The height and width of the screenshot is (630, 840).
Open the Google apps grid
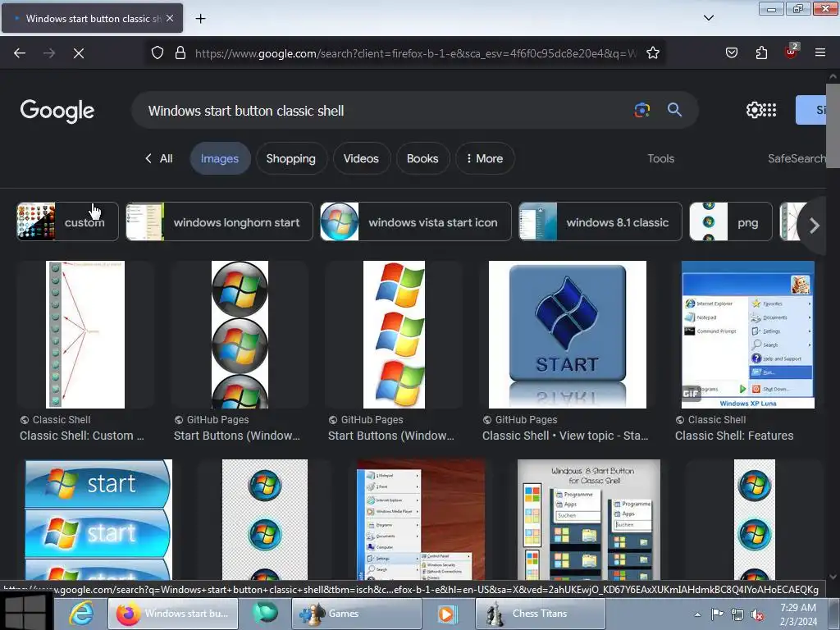769,111
